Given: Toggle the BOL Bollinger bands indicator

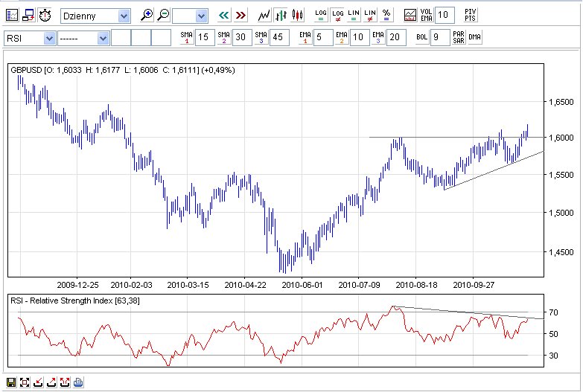Looking at the screenshot, I should coord(421,37).
